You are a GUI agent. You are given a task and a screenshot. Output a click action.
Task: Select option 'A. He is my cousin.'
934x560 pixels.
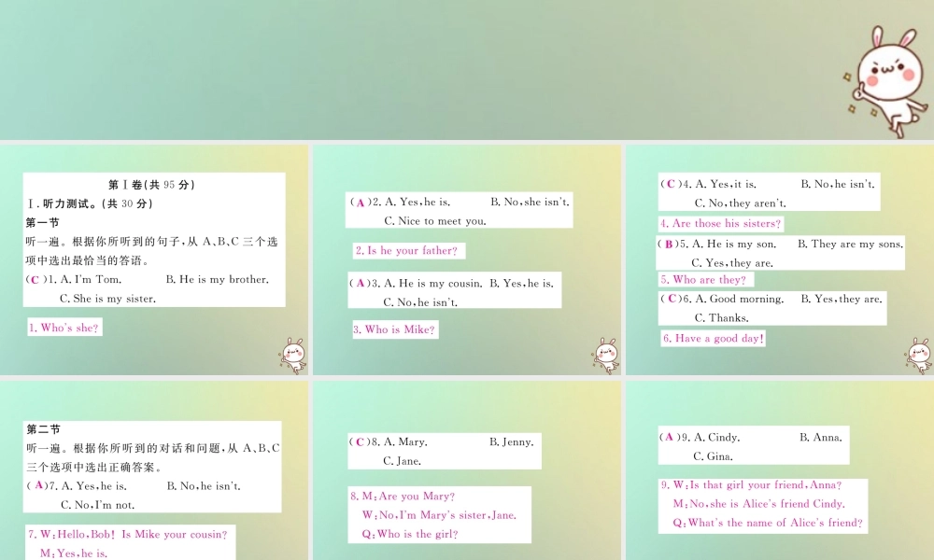pos(433,284)
